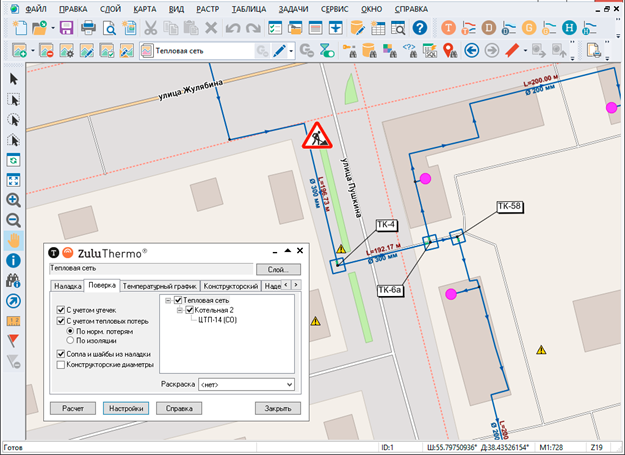Select the 'По изоляции' radio button
The height and width of the screenshot is (455, 625).
pos(71,341)
